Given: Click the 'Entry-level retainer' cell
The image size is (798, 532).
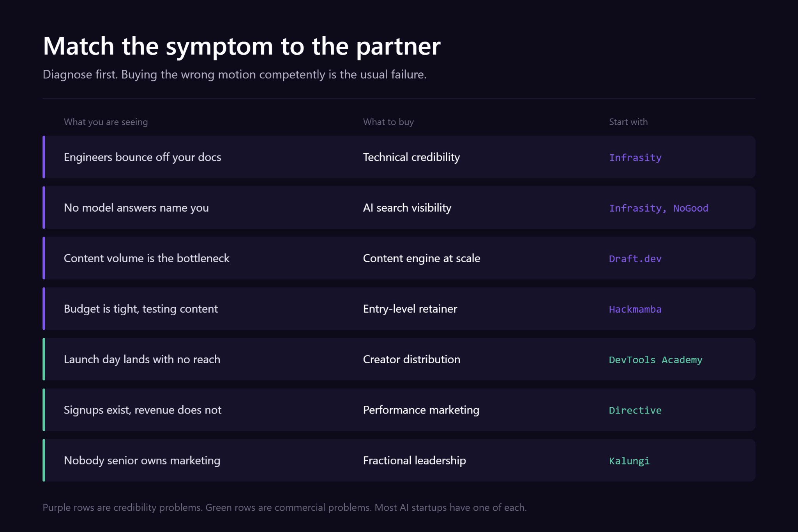Looking at the screenshot, I should (x=410, y=309).
